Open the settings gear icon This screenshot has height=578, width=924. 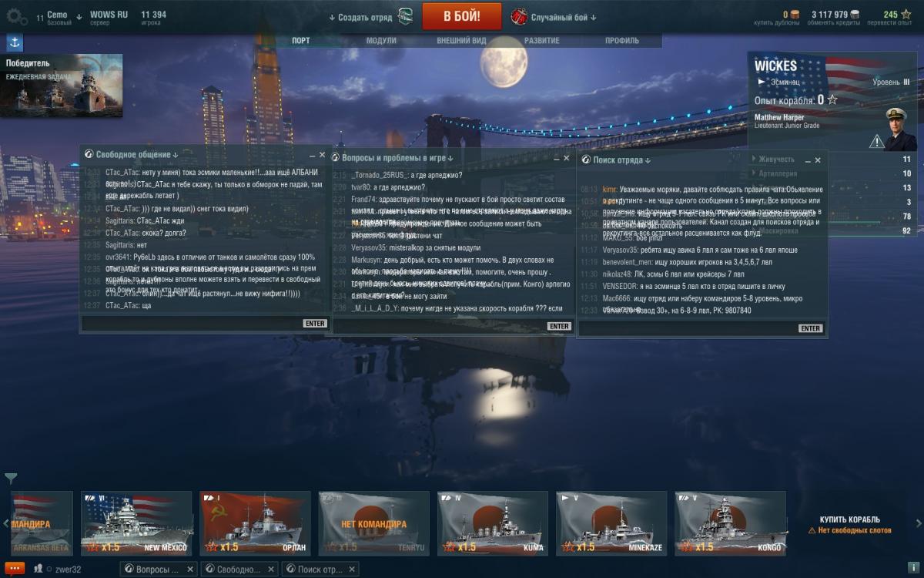(x=16, y=15)
